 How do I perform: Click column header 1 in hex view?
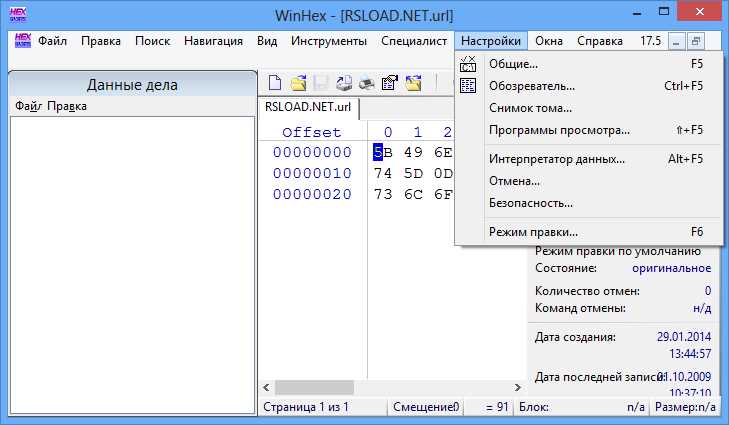pyautogui.click(x=418, y=133)
